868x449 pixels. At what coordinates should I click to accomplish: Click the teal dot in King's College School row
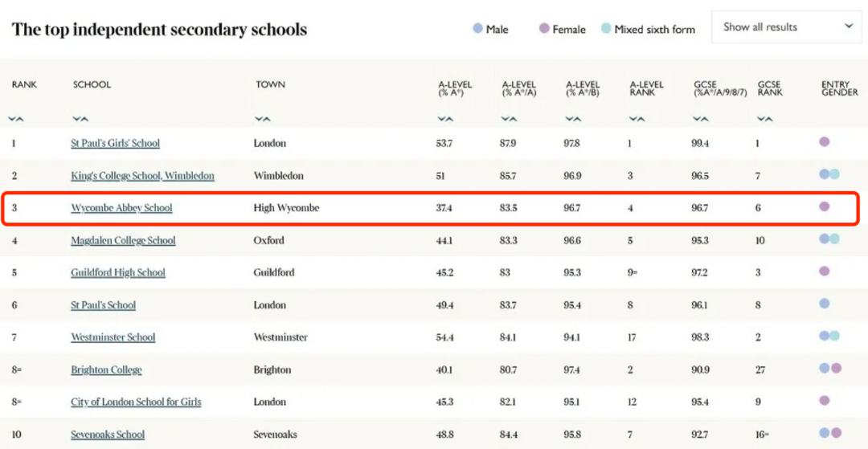(834, 174)
